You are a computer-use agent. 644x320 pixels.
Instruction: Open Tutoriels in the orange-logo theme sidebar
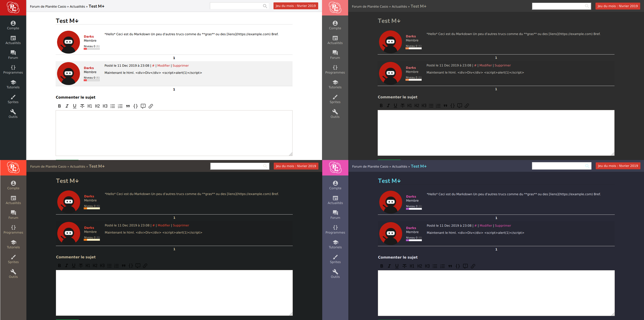[x=13, y=244]
